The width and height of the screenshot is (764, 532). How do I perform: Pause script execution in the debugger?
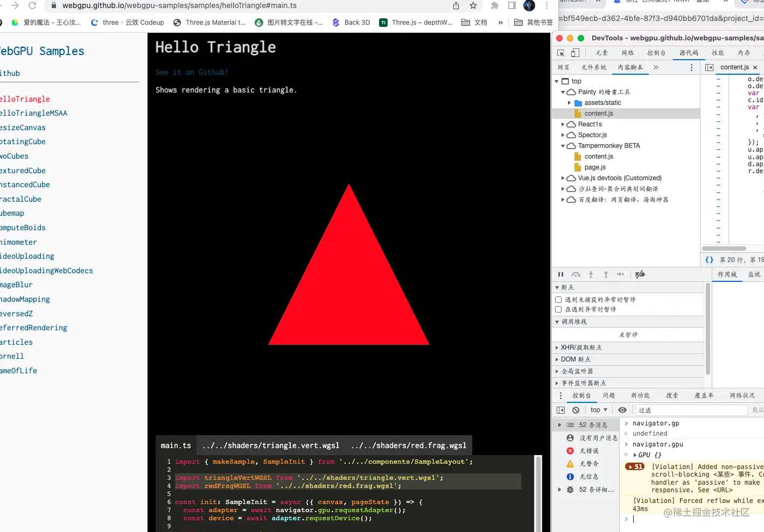(x=560, y=274)
